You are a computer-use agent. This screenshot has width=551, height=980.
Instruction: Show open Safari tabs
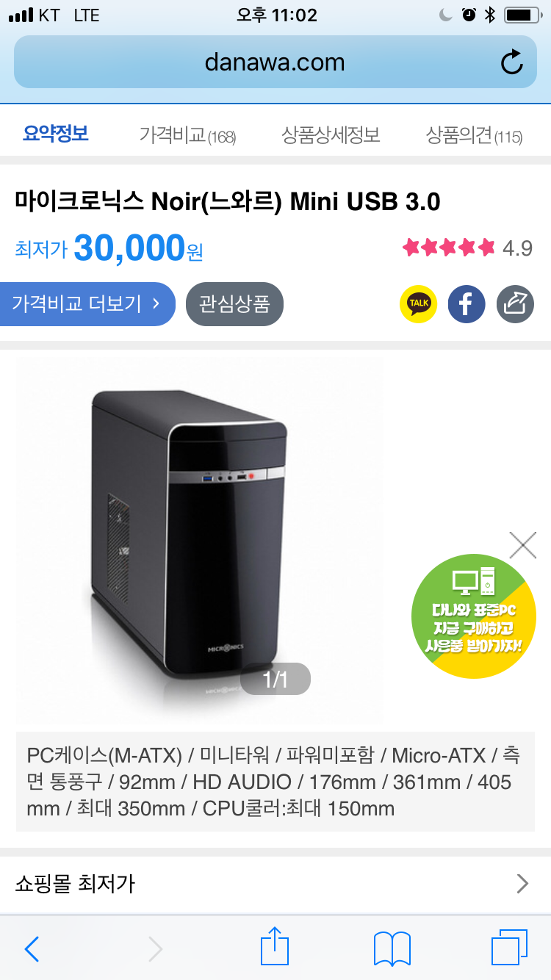509,948
